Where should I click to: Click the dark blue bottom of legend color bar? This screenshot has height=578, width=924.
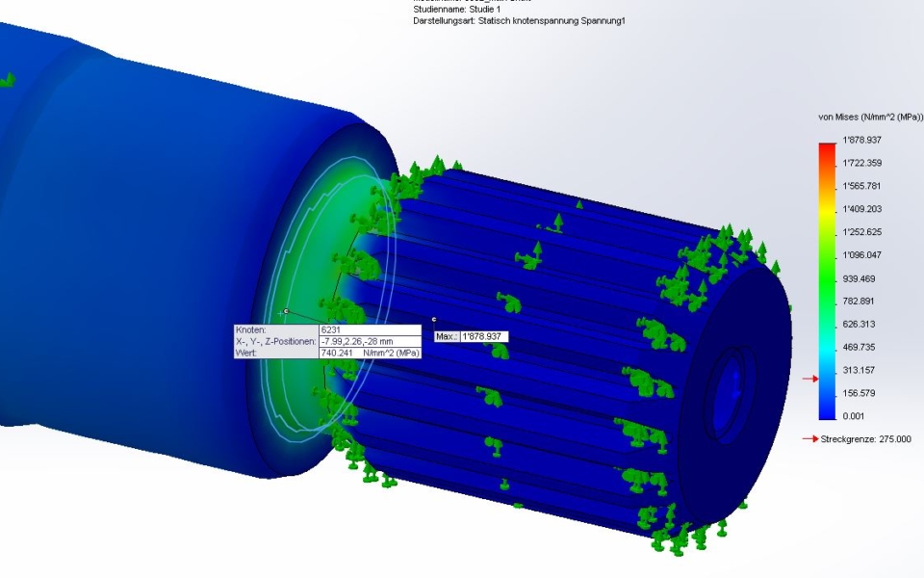[x=827, y=411]
